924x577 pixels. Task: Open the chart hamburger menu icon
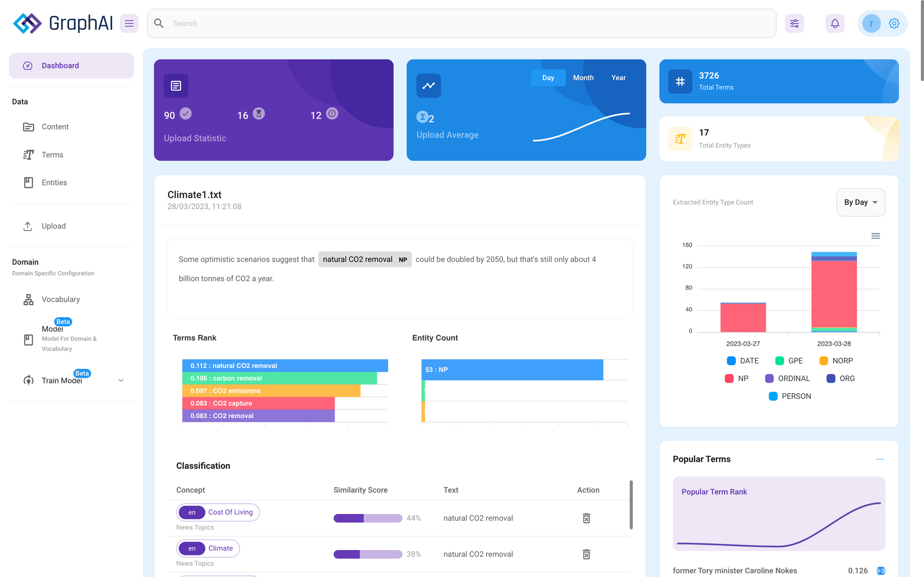tap(875, 236)
